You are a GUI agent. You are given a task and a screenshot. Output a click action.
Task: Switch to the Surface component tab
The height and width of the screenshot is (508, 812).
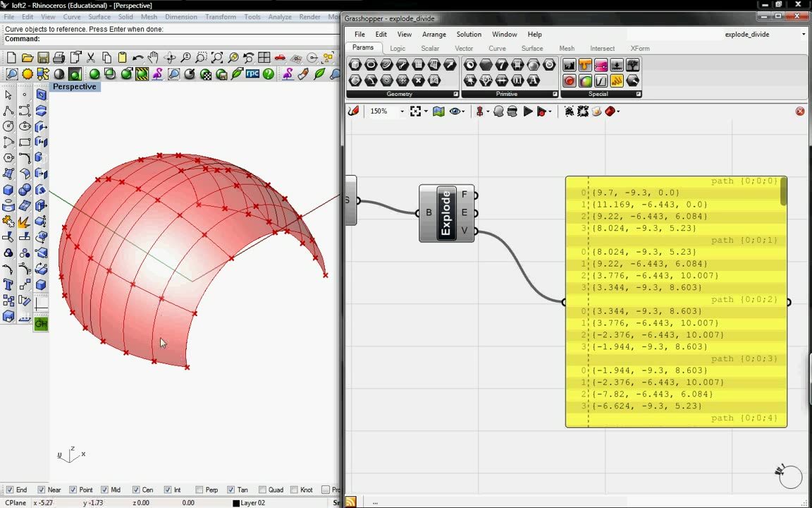pyautogui.click(x=531, y=49)
